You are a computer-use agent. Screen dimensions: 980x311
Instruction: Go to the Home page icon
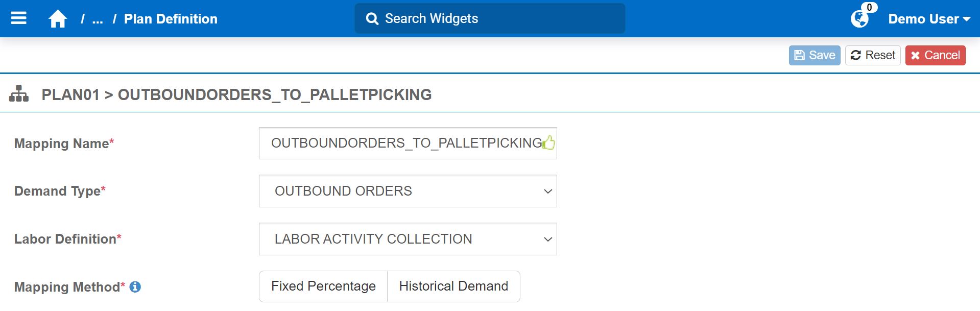click(58, 19)
